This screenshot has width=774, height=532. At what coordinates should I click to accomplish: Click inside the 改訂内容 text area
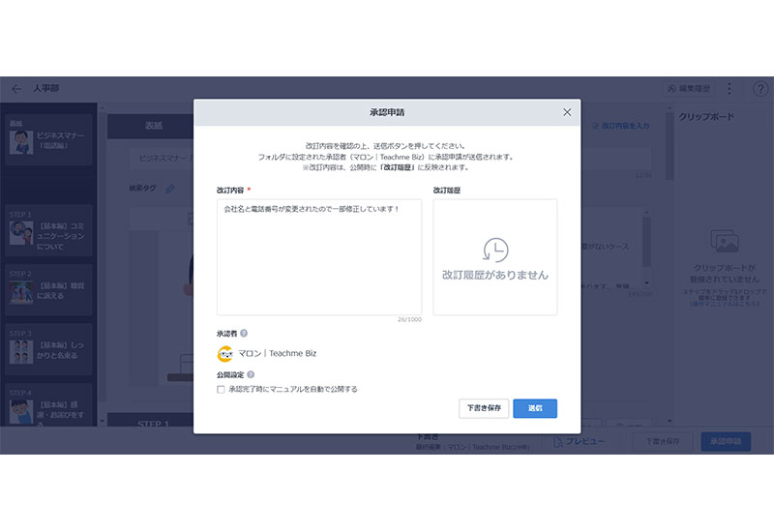(x=319, y=256)
